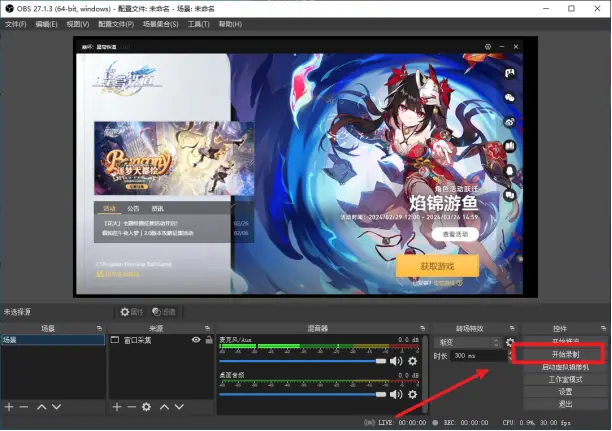Remove scene with the minus icon
This screenshot has height=431, width=612.
(x=24, y=407)
